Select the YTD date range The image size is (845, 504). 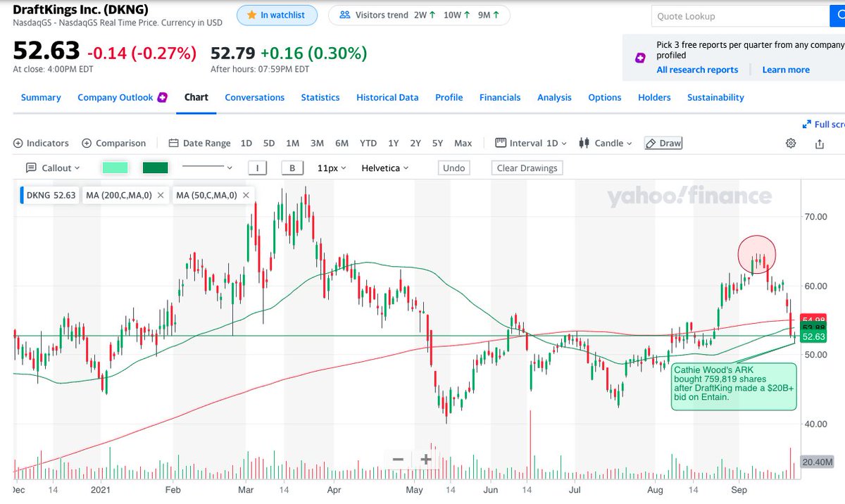pyautogui.click(x=368, y=143)
